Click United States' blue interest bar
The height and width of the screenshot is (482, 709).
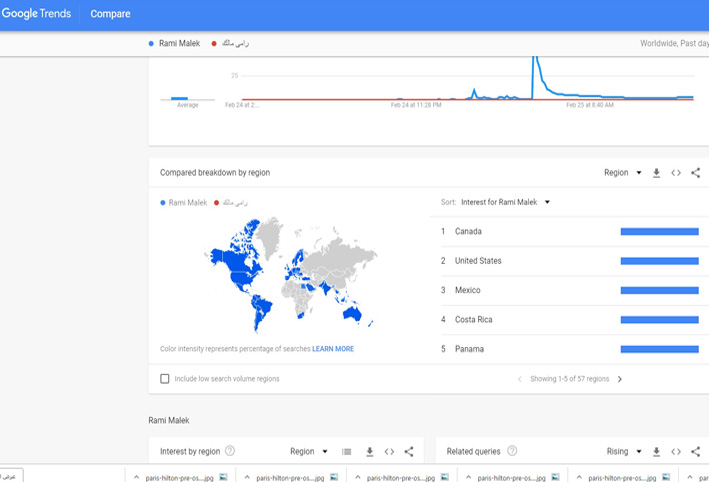tap(660, 261)
